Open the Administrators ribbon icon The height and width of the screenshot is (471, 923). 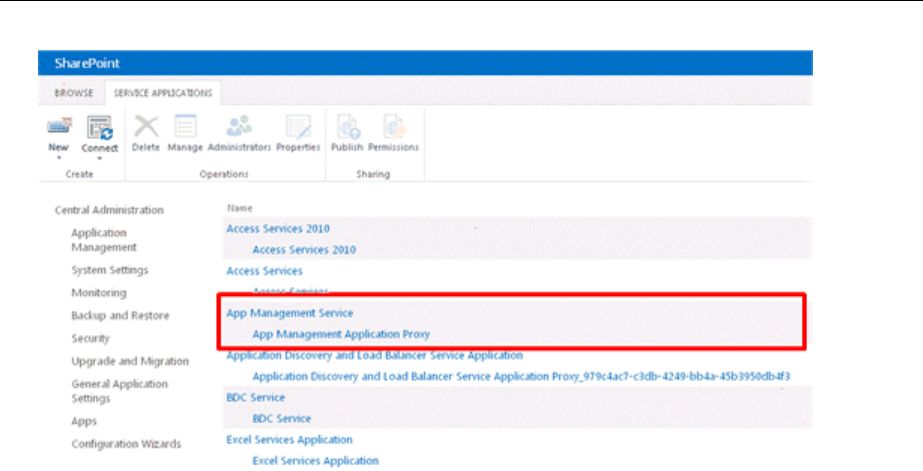click(x=240, y=126)
